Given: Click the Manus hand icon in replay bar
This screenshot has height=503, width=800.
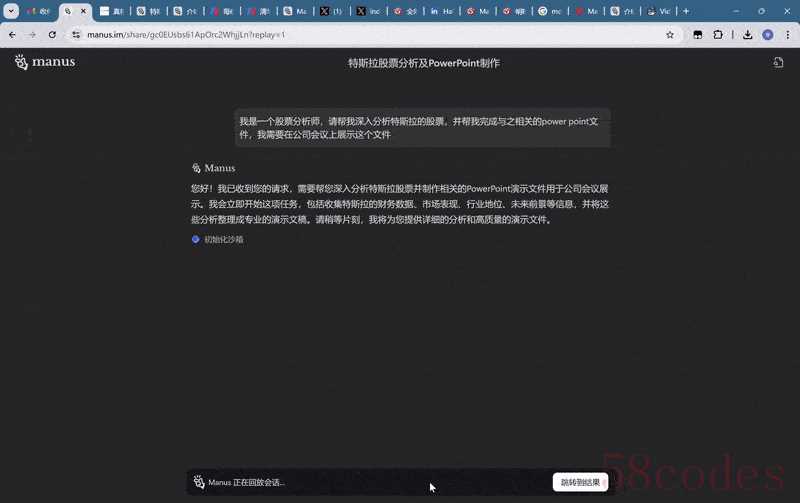Looking at the screenshot, I should click(199, 482).
